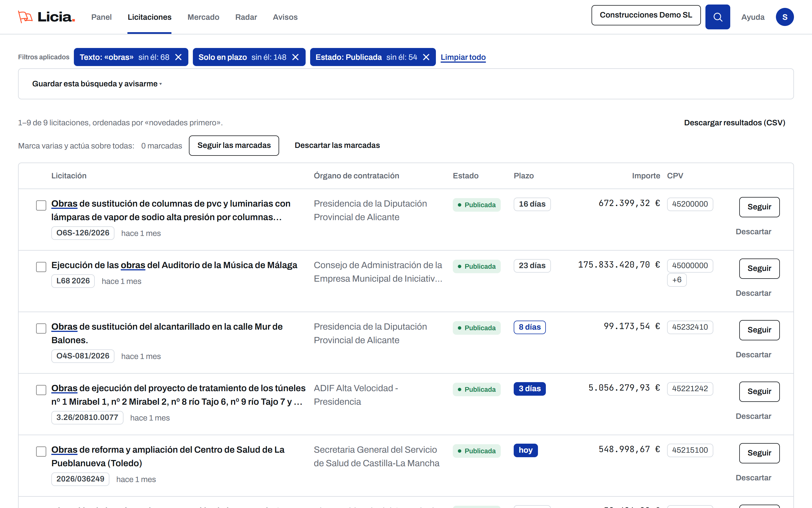Remove the Solo en plazo filter

click(x=295, y=57)
